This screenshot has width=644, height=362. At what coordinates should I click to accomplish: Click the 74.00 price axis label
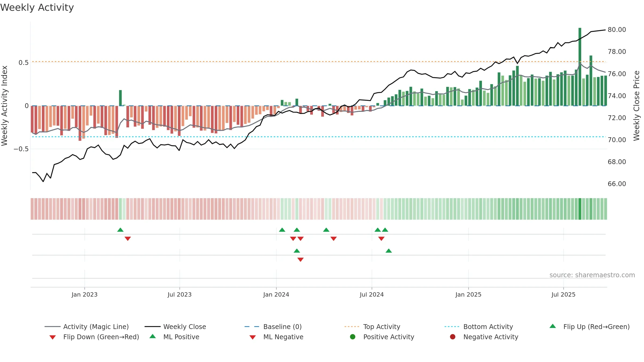[x=617, y=96]
